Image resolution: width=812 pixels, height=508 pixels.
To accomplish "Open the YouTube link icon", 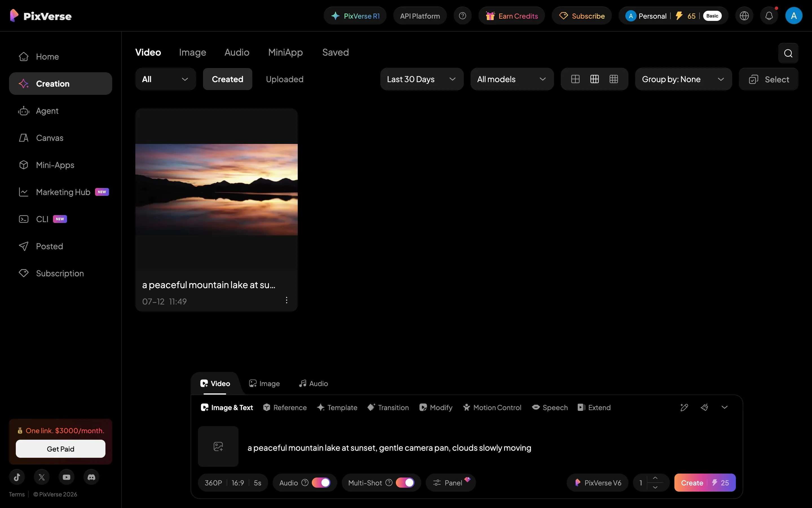I will click(x=67, y=477).
